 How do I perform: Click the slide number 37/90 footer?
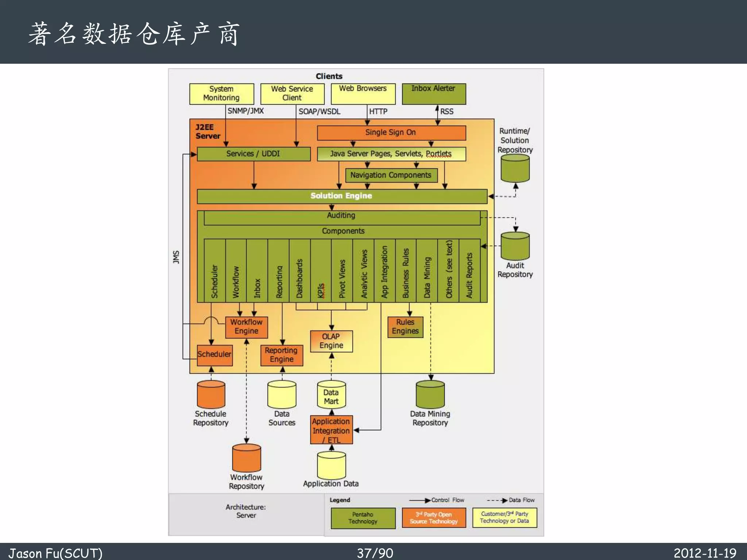[375, 553]
